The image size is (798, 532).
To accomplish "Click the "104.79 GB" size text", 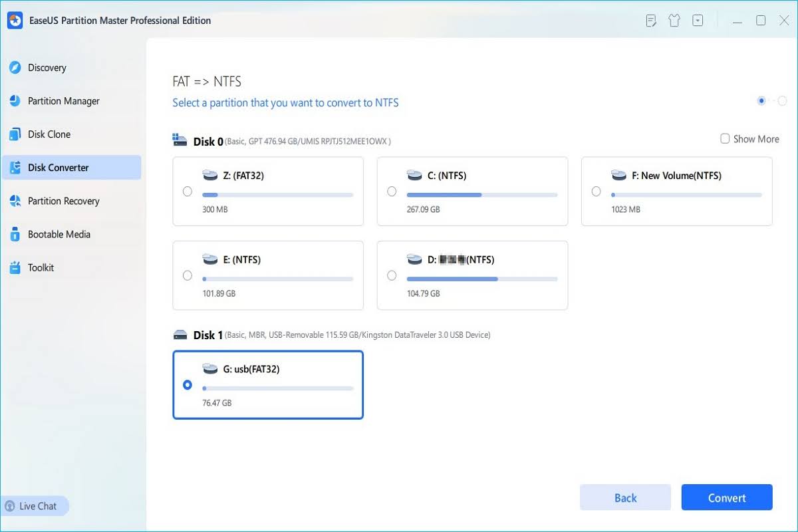I will point(423,293).
